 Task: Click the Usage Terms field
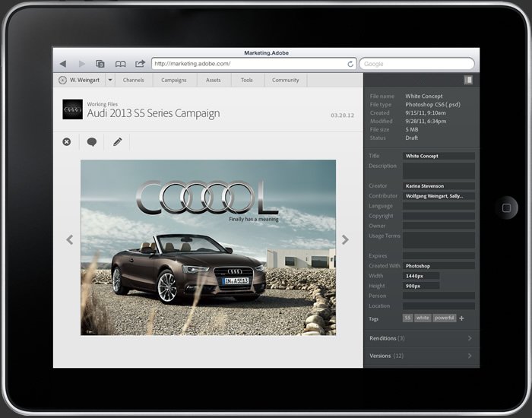tap(439, 241)
